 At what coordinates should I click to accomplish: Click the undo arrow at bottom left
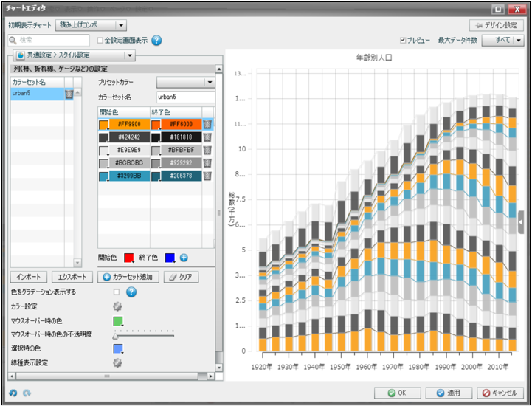13,393
